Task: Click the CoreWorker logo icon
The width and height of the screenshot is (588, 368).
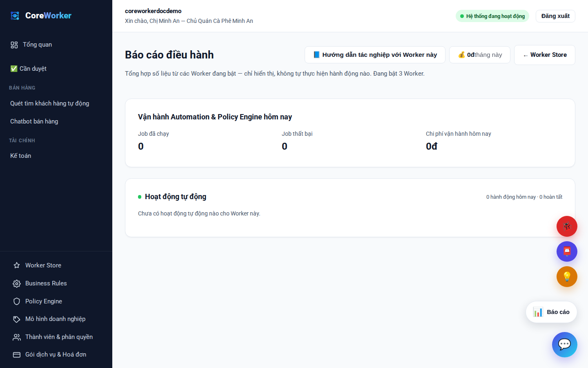Action: pos(15,16)
